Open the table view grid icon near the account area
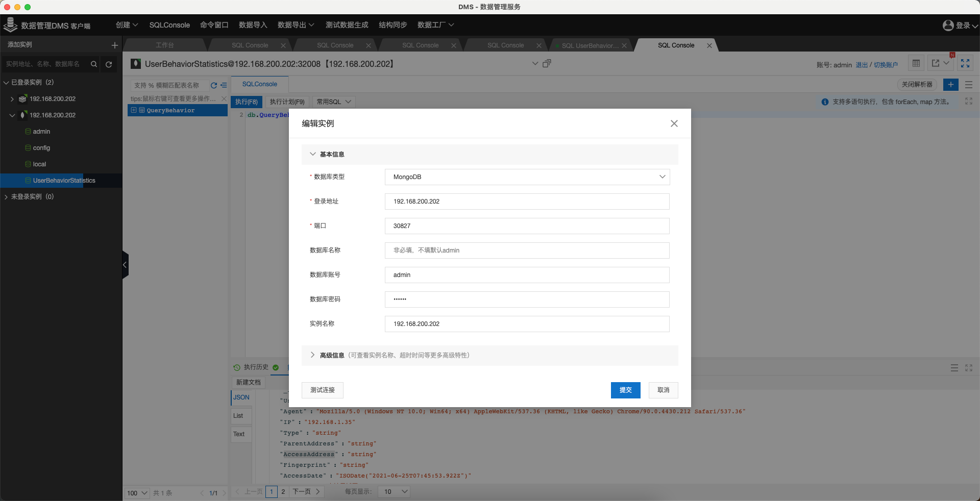Image resolution: width=980 pixels, height=501 pixels. click(x=916, y=63)
